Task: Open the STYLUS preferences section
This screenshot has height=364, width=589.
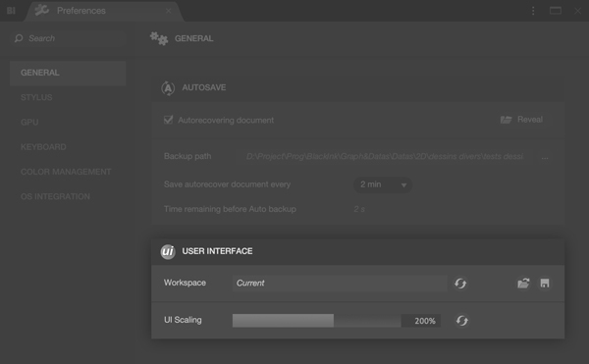Action: (x=36, y=97)
